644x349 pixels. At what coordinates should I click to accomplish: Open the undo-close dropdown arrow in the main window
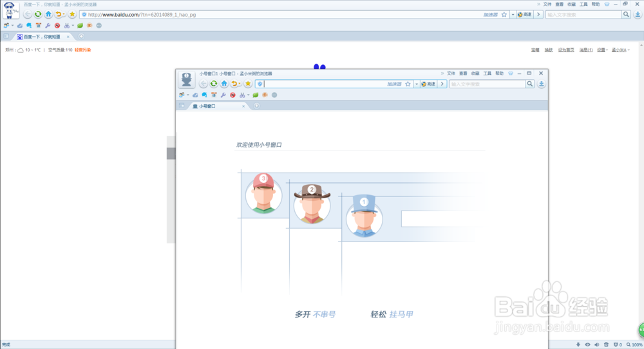pos(64,15)
